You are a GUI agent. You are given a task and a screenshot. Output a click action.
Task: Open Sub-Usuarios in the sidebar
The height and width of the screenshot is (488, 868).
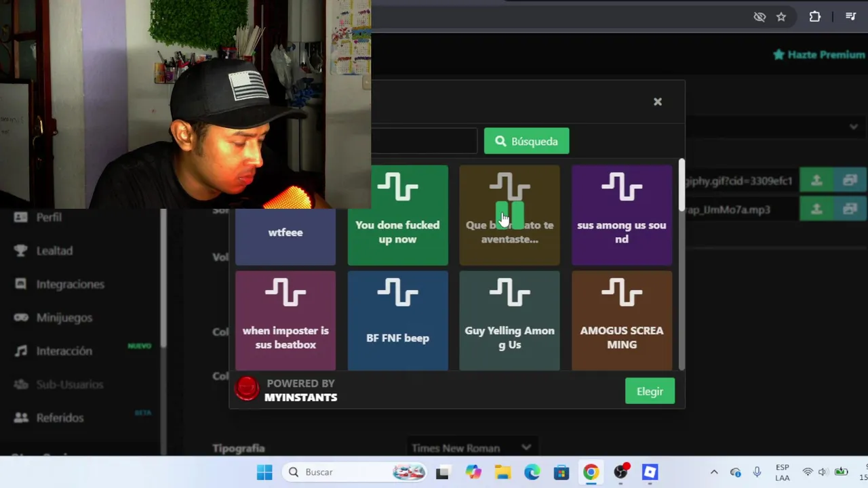(x=70, y=384)
